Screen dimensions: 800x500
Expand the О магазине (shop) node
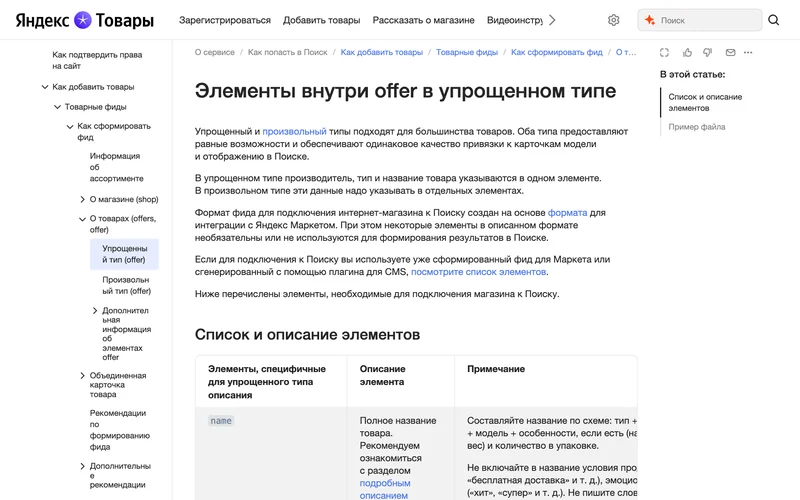coord(82,199)
